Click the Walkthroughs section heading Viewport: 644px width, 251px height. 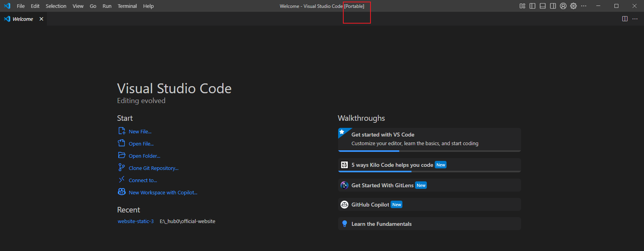coord(361,118)
